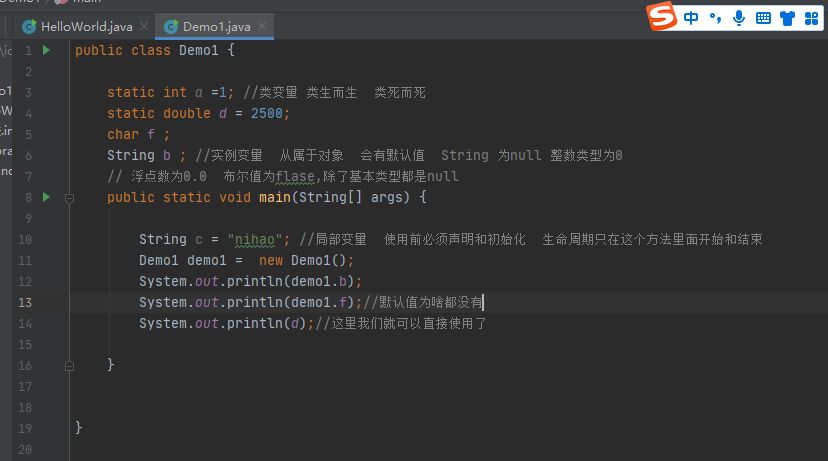Toggle Sogou punctuation mode
This screenshot has width=828, height=461.
click(x=716, y=17)
